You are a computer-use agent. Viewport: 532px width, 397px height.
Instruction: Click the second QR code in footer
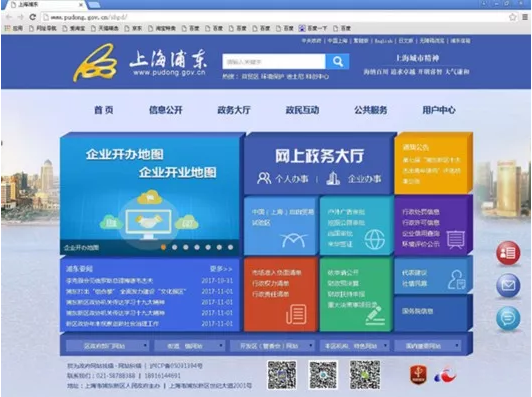click(323, 375)
